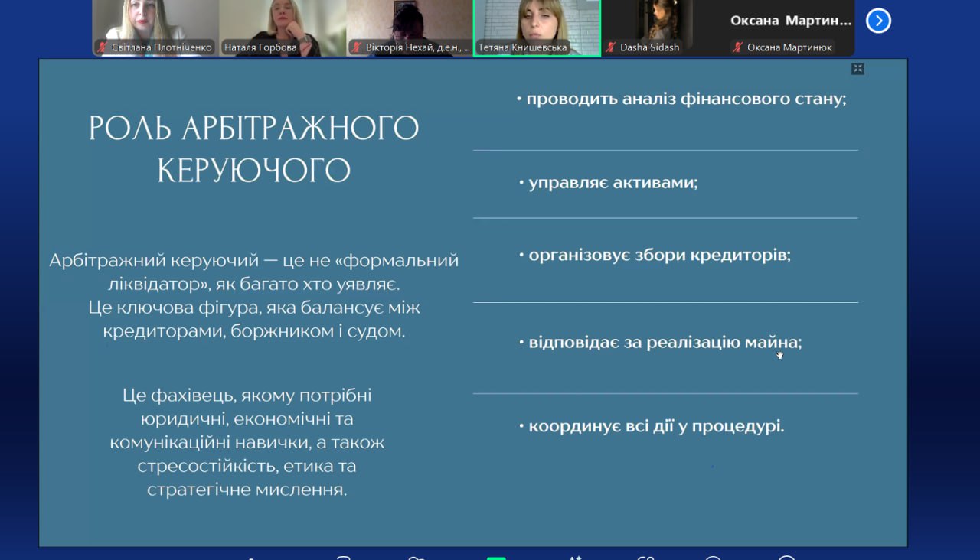
Task: Select the active speaker Тетяна Книшевська's video
Action: pyautogui.click(x=537, y=28)
